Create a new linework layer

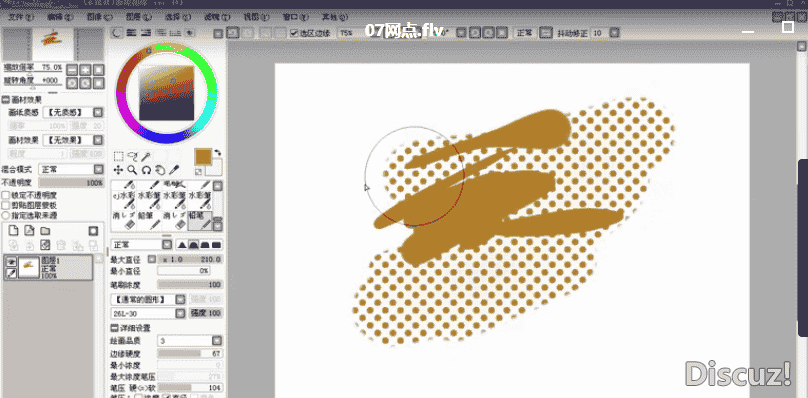pos(29,230)
